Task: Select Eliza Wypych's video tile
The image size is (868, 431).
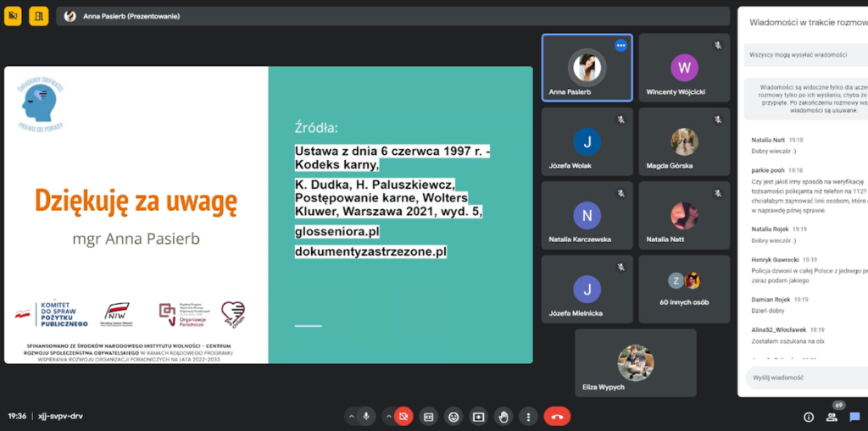Action: (x=635, y=363)
